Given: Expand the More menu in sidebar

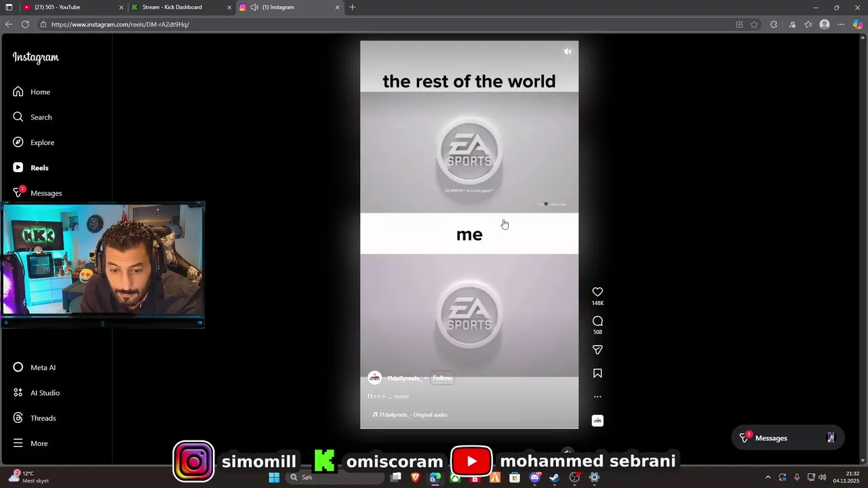Looking at the screenshot, I should pyautogui.click(x=30, y=443).
